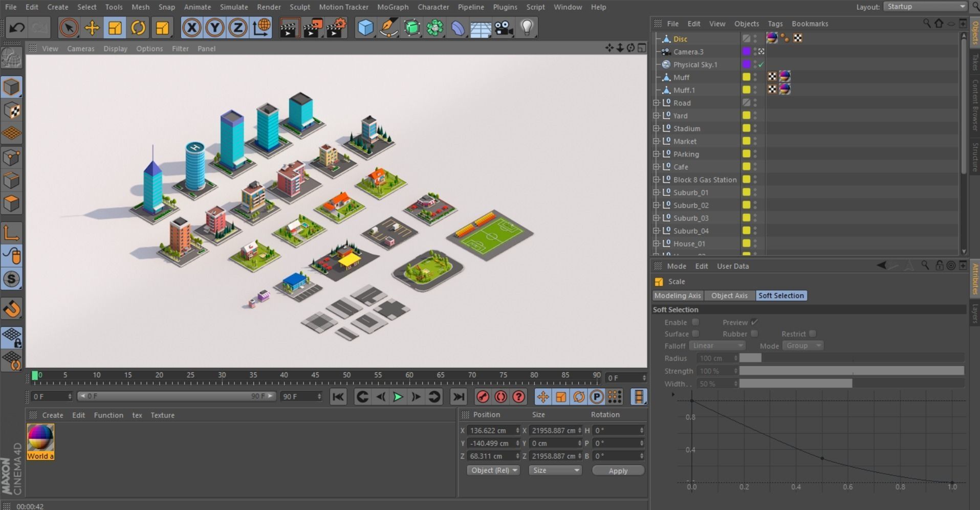Play the animation forward
This screenshot has width=980, height=510.
click(398, 397)
